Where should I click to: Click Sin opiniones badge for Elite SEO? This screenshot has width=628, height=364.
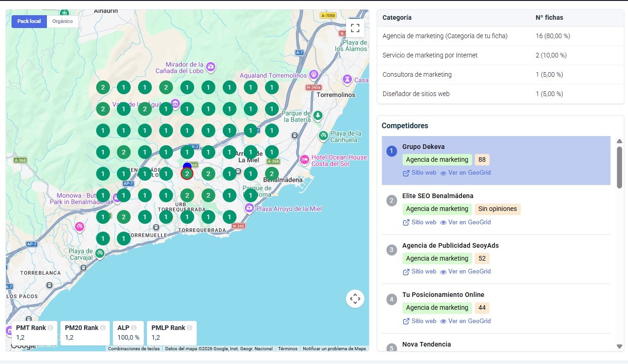click(x=498, y=209)
